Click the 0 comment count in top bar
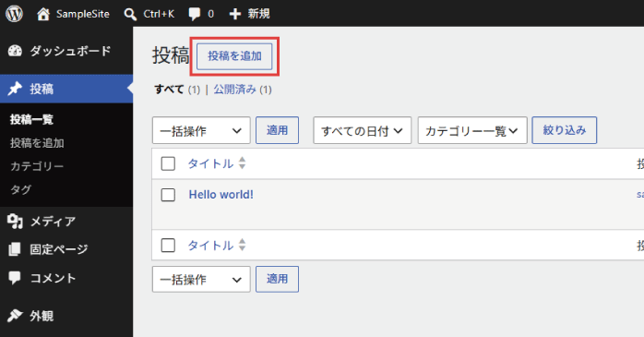The width and height of the screenshot is (644, 337). 210,14
